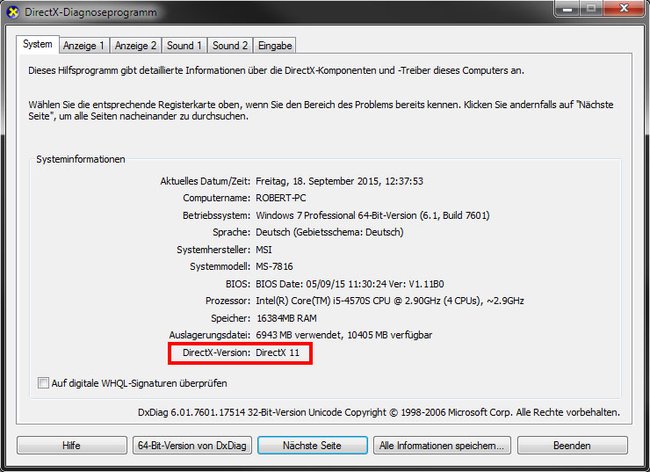
Task: Click the Betriebssystem label
Action: pyautogui.click(x=216, y=215)
